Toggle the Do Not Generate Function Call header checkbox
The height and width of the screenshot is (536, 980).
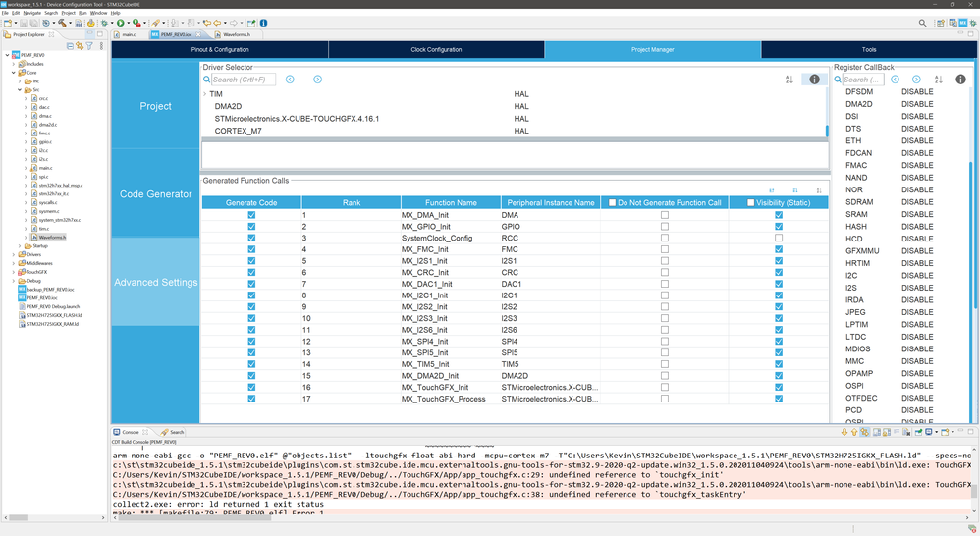click(x=613, y=202)
